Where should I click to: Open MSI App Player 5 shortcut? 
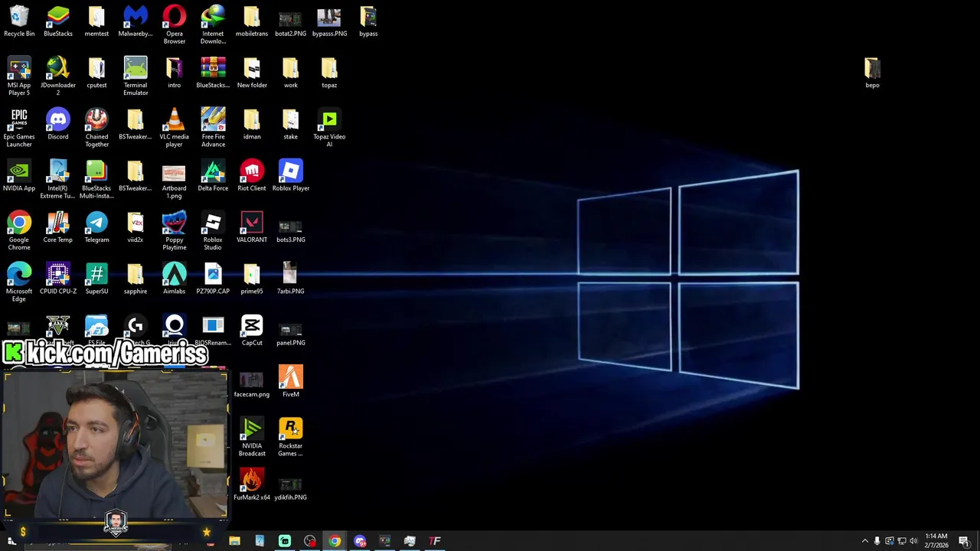pyautogui.click(x=19, y=77)
